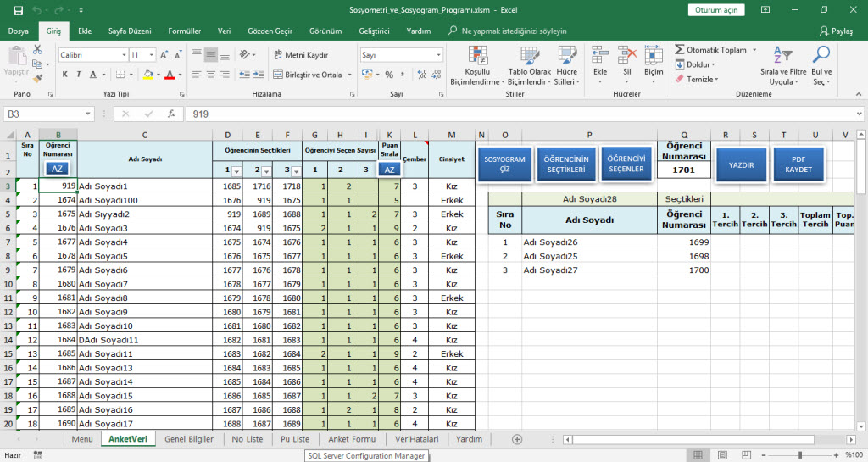Click Otomatik Toplam AutoSum
Image resolution: width=868 pixels, height=462 pixels.
(x=711, y=50)
